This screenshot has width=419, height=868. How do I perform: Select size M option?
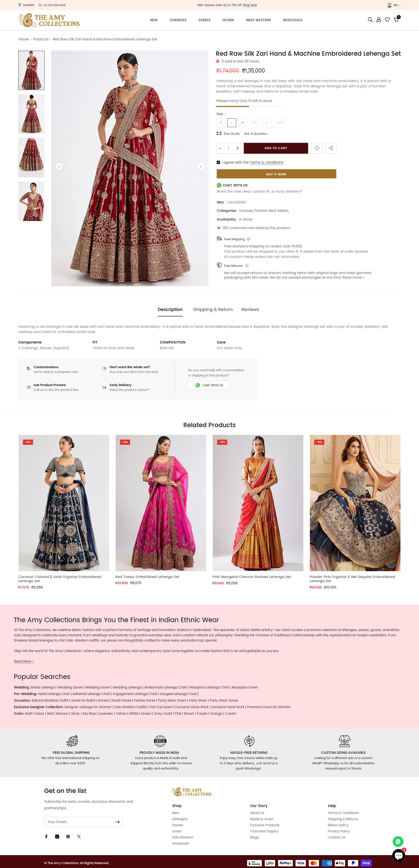242,123
